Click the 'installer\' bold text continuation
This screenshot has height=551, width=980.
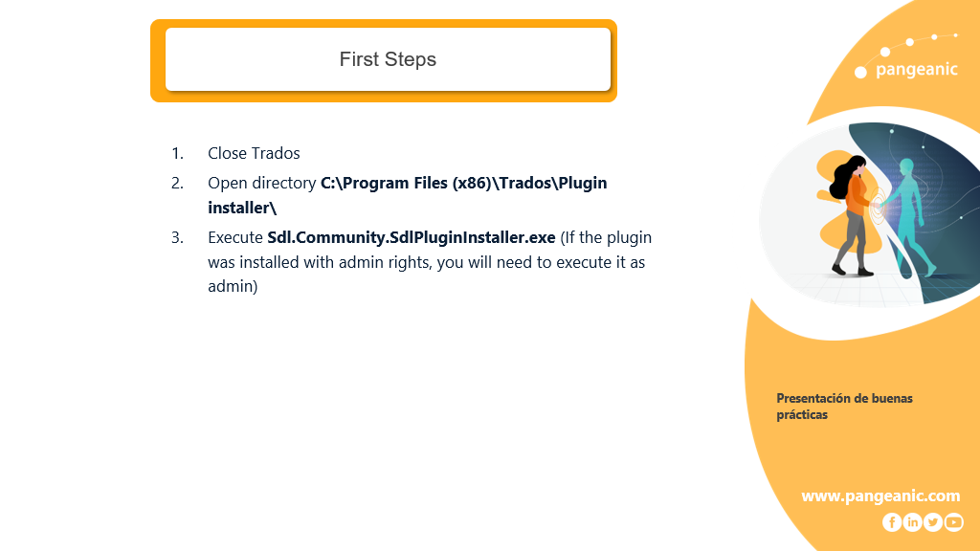pos(242,208)
